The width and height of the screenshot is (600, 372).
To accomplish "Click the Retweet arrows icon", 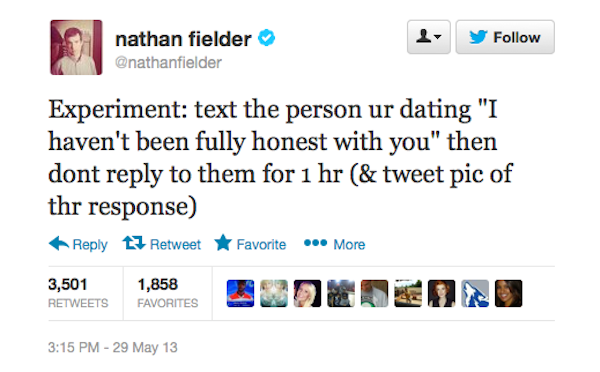I will [134, 243].
